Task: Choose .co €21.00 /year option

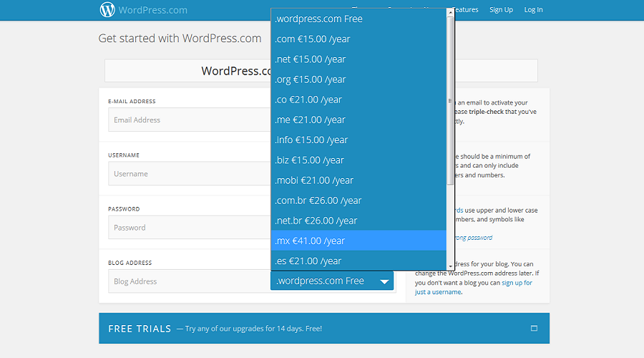Action: click(358, 100)
